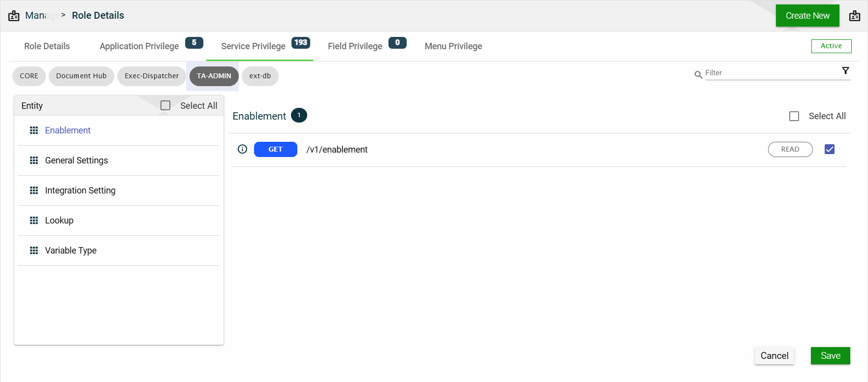
Task: Click the grid icon next to General Settings
Action: [x=34, y=160]
